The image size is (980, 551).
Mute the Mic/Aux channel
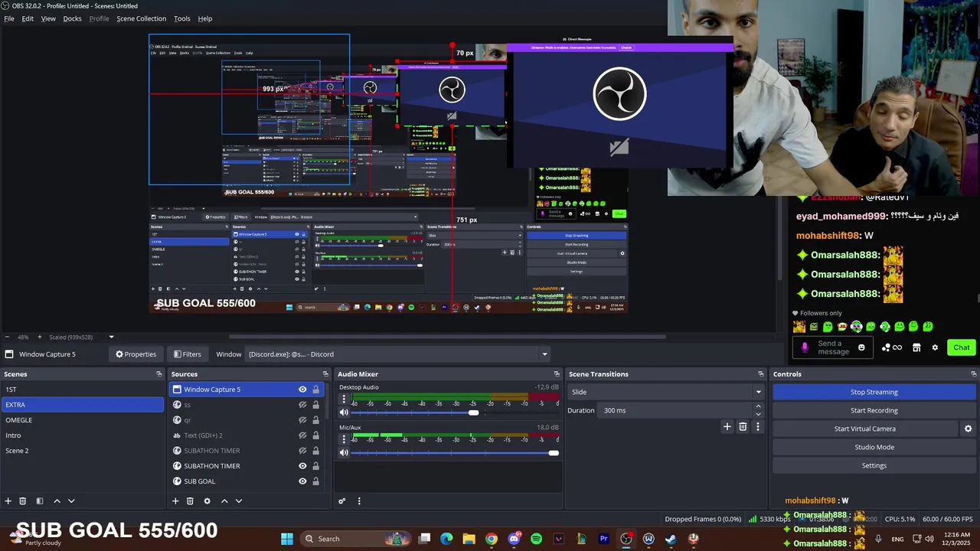pos(344,453)
